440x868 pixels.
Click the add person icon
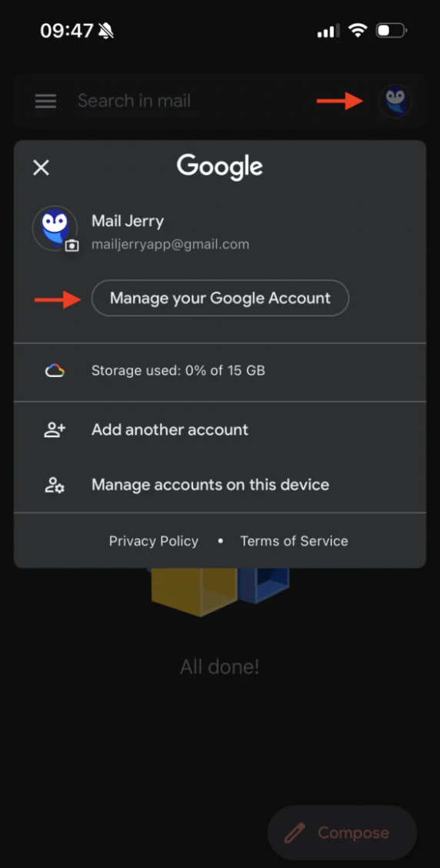coord(55,429)
